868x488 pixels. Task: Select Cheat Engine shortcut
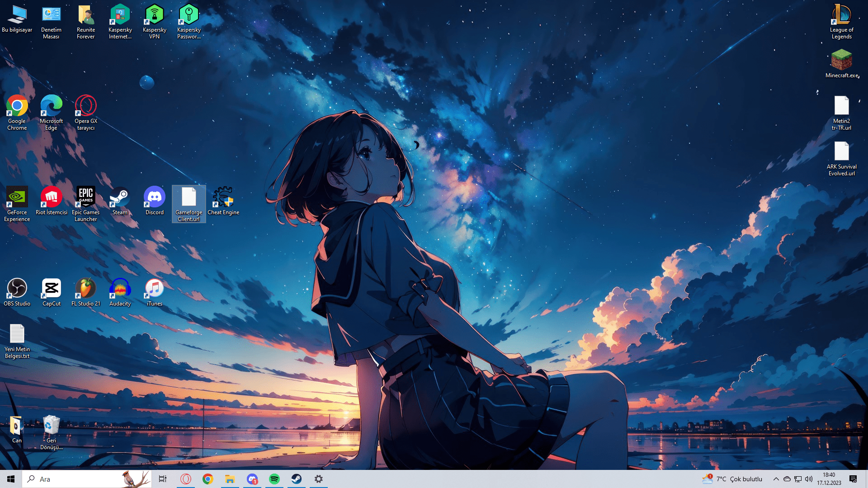(223, 201)
